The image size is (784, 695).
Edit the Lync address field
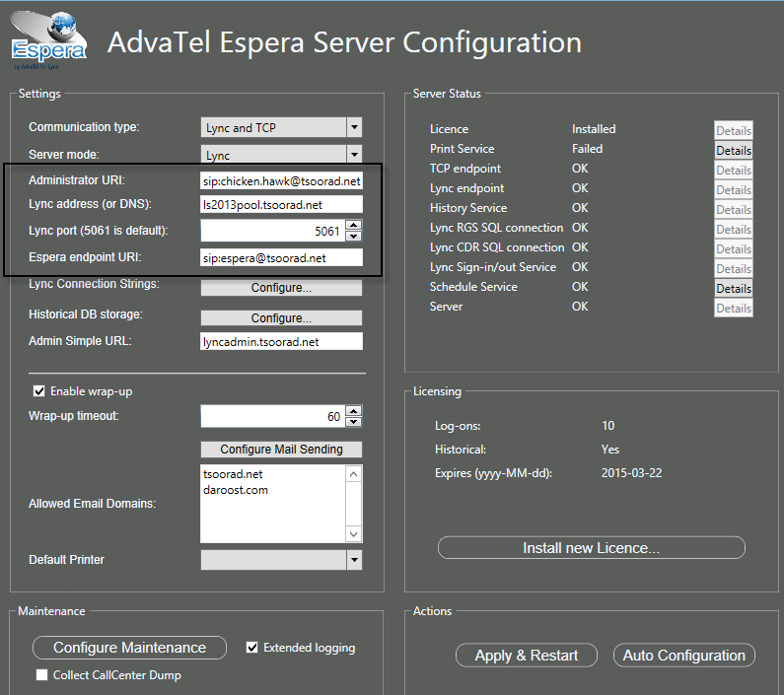281,204
